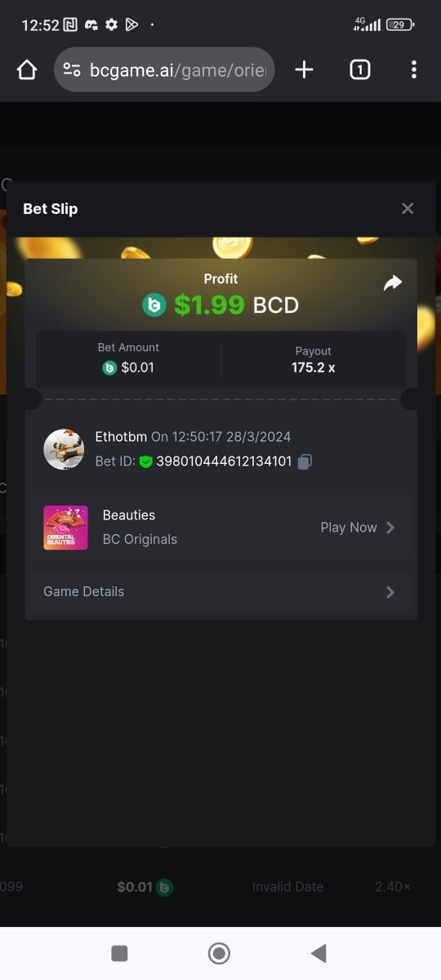This screenshot has width=441, height=980.
Task: Open a new browser tab with plus icon
Action: (304, 70)
